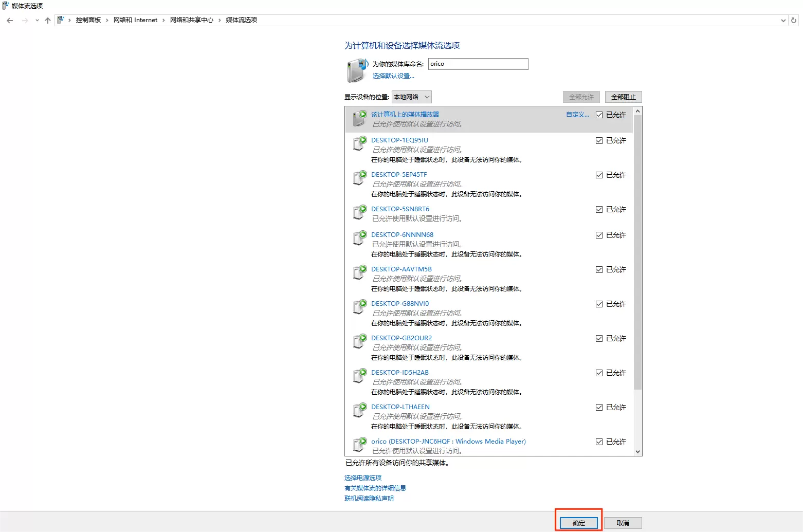
Task: Click the refresh icon in address bar
Action: (x=794, y=21)
